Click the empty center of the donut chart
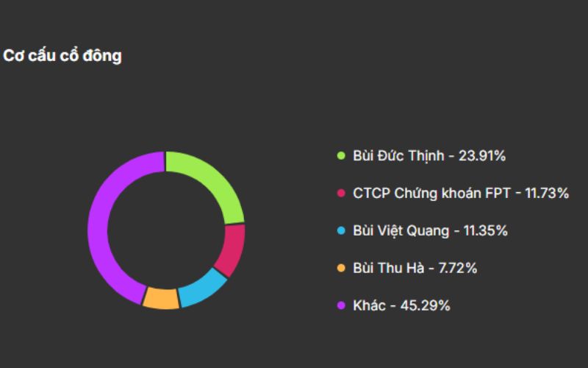 166,230
